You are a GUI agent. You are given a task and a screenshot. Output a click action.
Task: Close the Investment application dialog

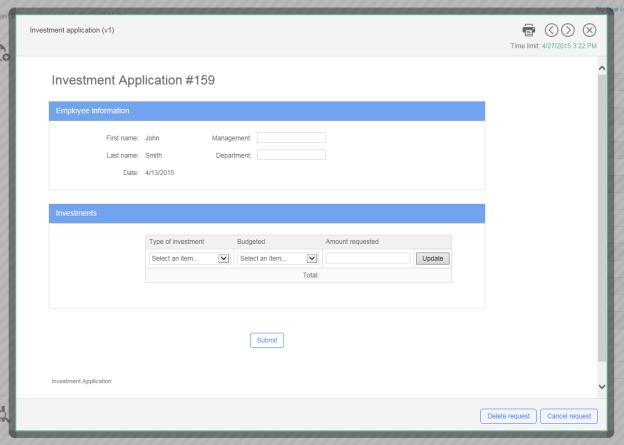(589, 30)
